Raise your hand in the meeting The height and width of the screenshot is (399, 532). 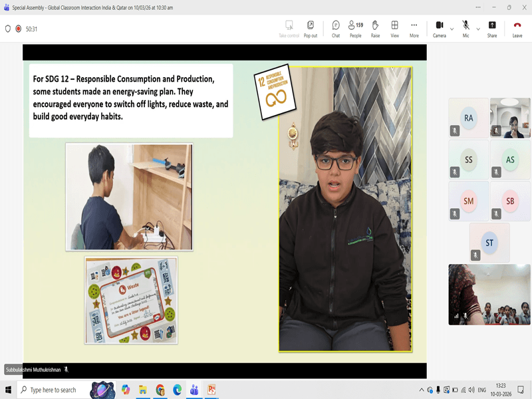click(x=375, y=28)
